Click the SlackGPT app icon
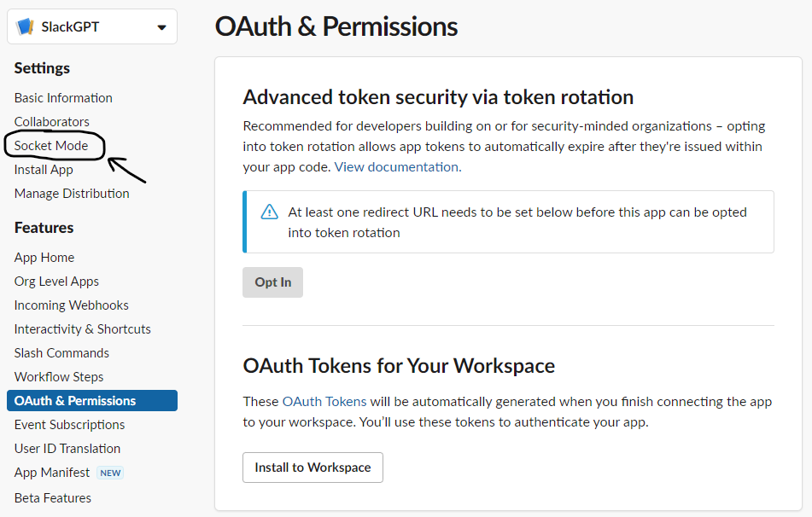This screenshot has width=812, height=517. pyautogui.click(x=25, y=26)
